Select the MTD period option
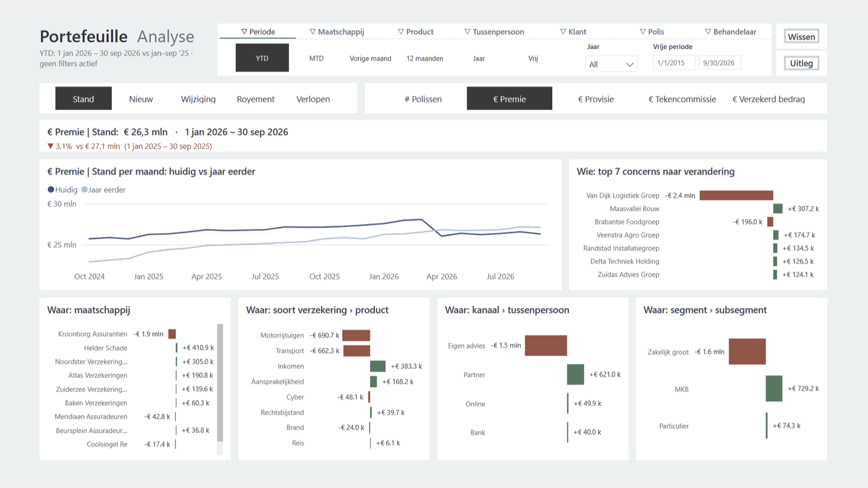Screen dimensions: 868x488 tap(316, 59)
